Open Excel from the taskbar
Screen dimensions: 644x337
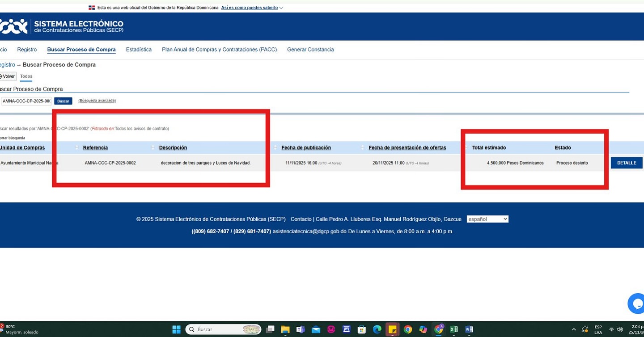[x=453, y=329]
